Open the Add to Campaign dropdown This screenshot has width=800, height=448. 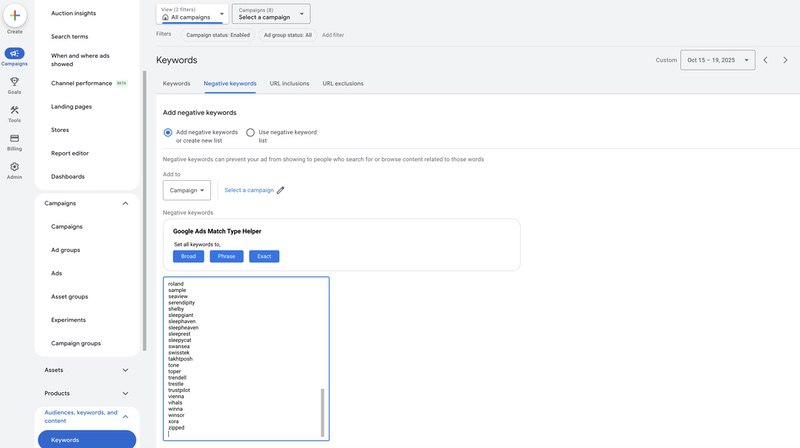187,190
